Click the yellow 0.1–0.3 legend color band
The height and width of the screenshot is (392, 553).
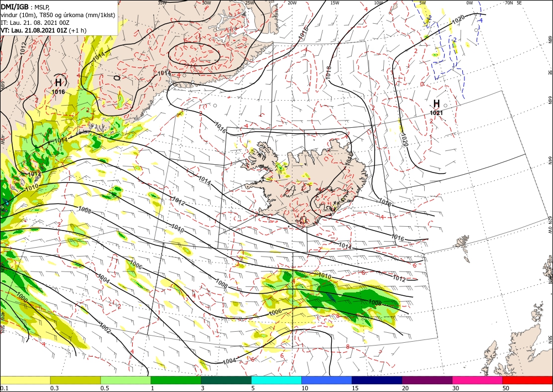[x=25, y=380]
